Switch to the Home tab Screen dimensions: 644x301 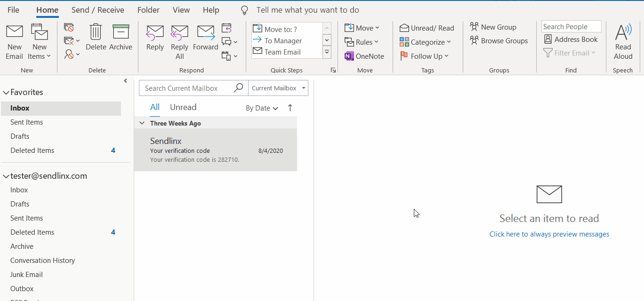click(47, 10)
